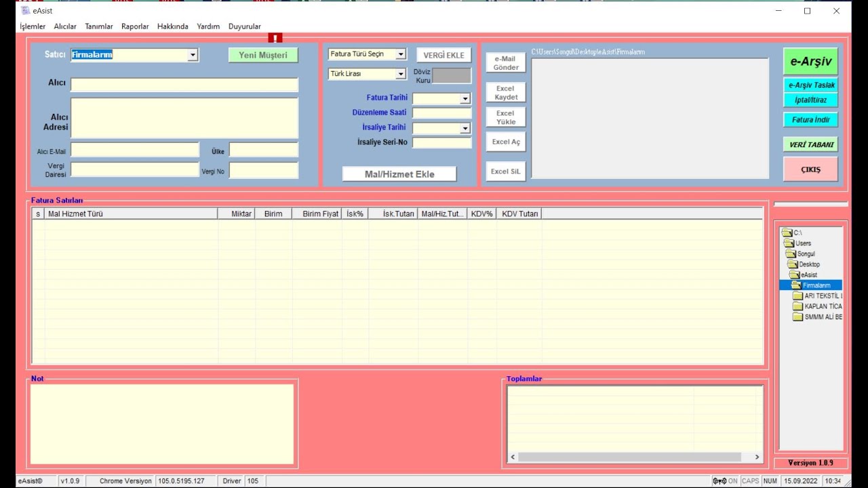
Task: Click the Mal Hizmet Türü column header
Action: coord(132,213)
